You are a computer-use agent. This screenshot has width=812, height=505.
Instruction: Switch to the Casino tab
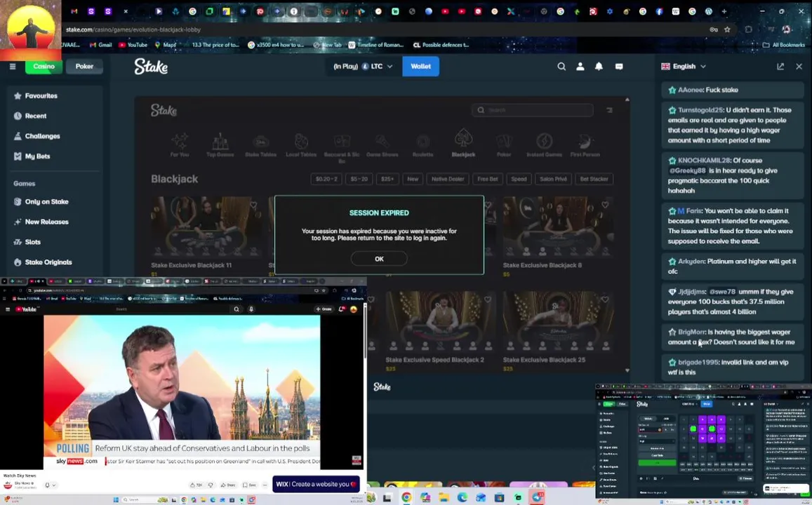44,66
